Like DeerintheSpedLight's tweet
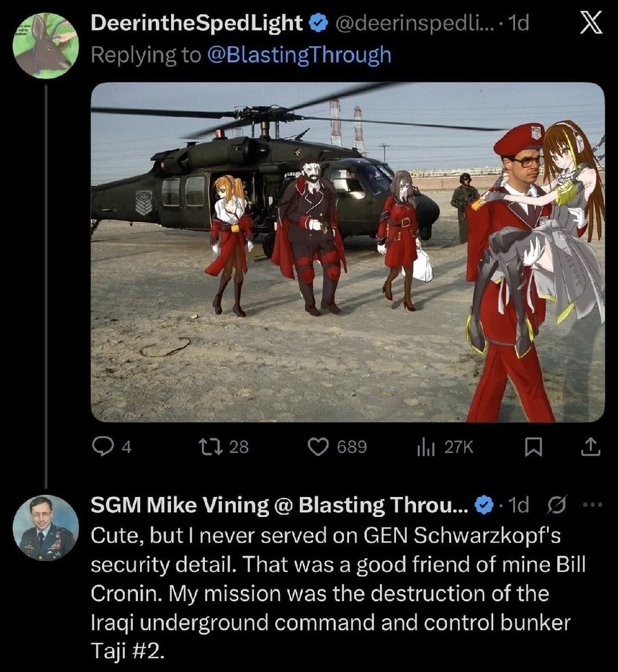The width and height of the screenshot is (618, 672). (321, 446)
